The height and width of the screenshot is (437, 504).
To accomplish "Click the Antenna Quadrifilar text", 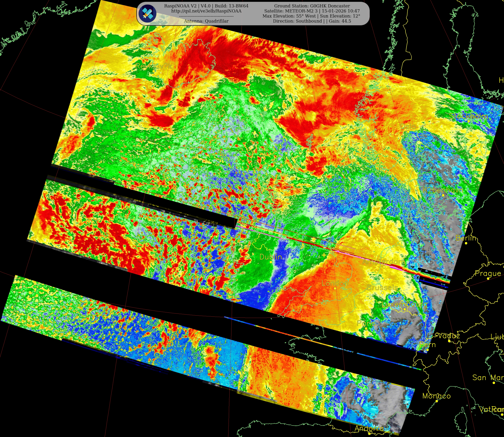I will point(206,21).
